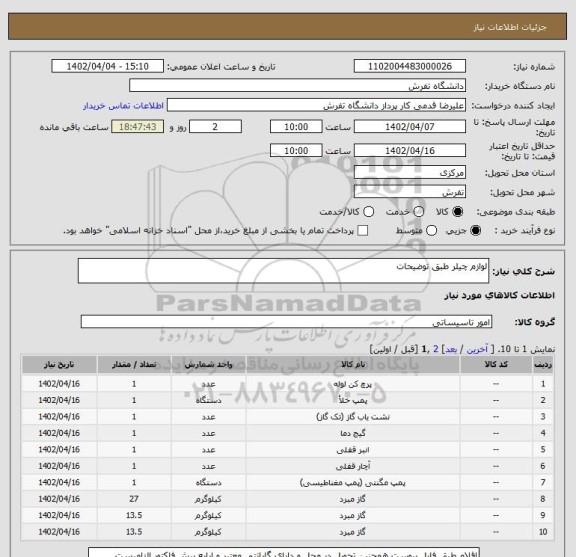Click quantity 27 in row 8
576x557 pixels.
coord(134,499)
